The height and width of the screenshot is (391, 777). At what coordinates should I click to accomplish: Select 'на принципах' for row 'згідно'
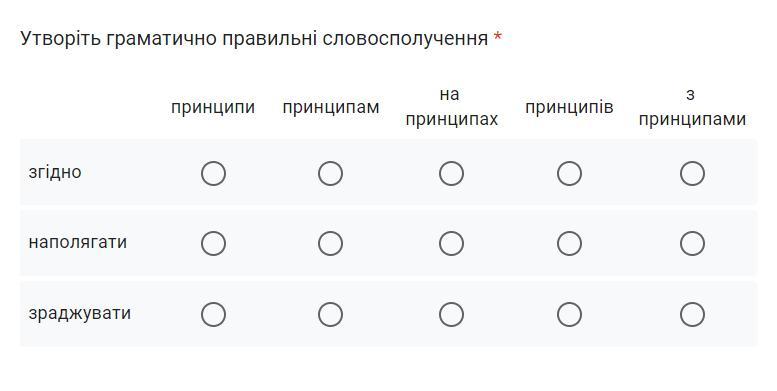click(451, 173)
